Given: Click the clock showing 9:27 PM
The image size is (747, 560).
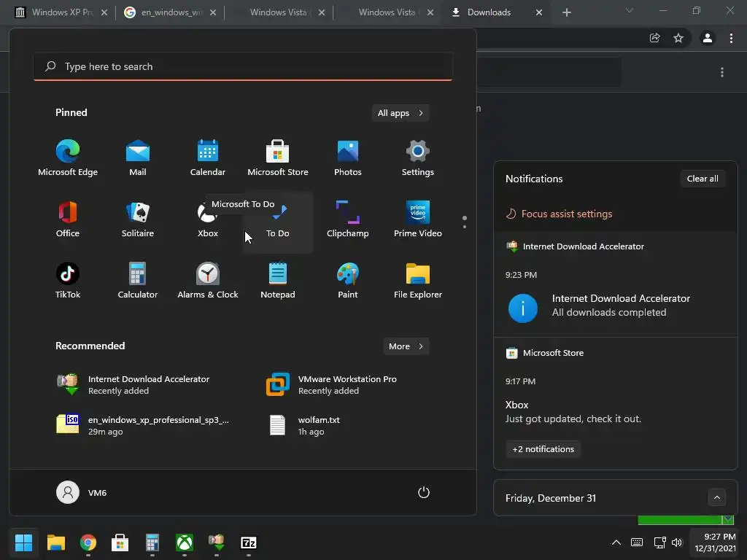Looking at the screenshot, I should [715, 542].
